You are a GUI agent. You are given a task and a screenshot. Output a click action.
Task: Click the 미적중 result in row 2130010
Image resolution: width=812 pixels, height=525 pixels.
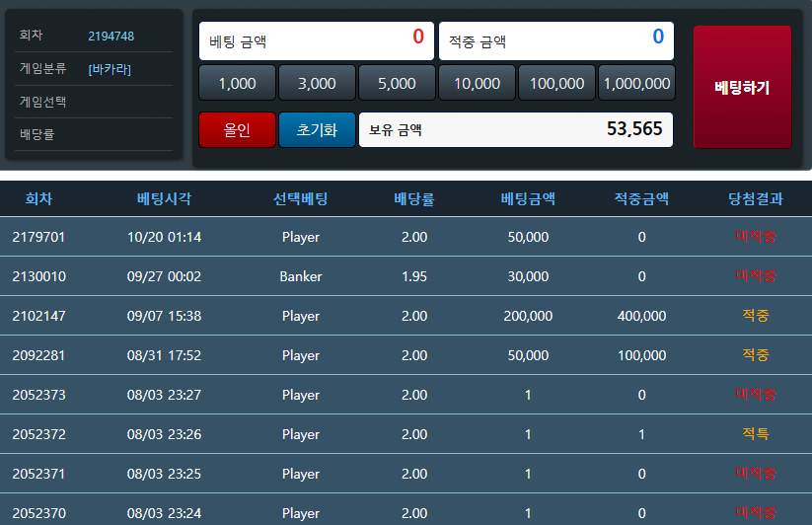click(x=756, y=276)
